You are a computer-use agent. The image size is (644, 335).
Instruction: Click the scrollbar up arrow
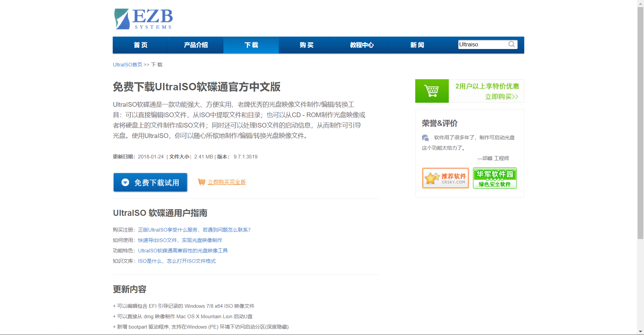click(640, 3)
